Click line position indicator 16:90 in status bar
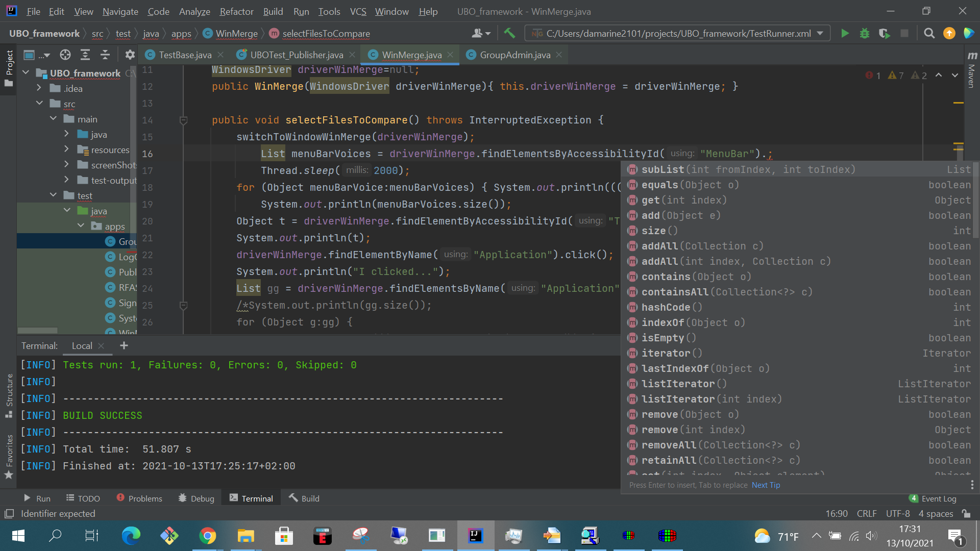The height and width of the screenshot is (551, 980). click(837, 514)
